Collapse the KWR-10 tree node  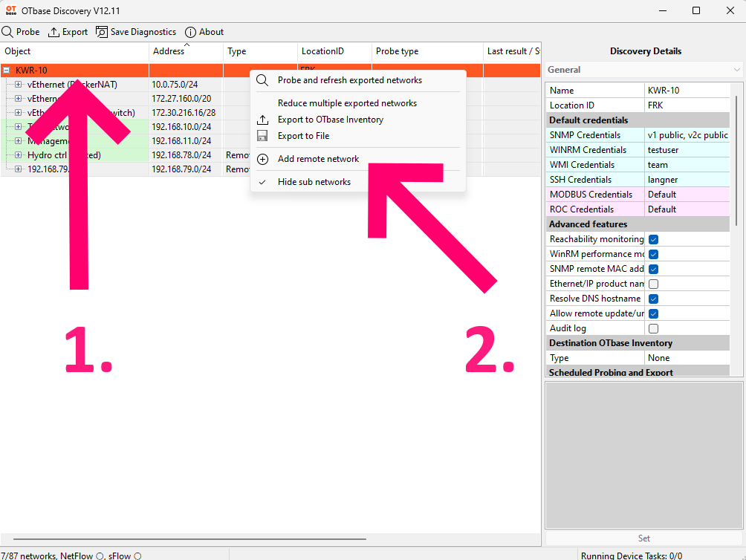pos(7,71)
